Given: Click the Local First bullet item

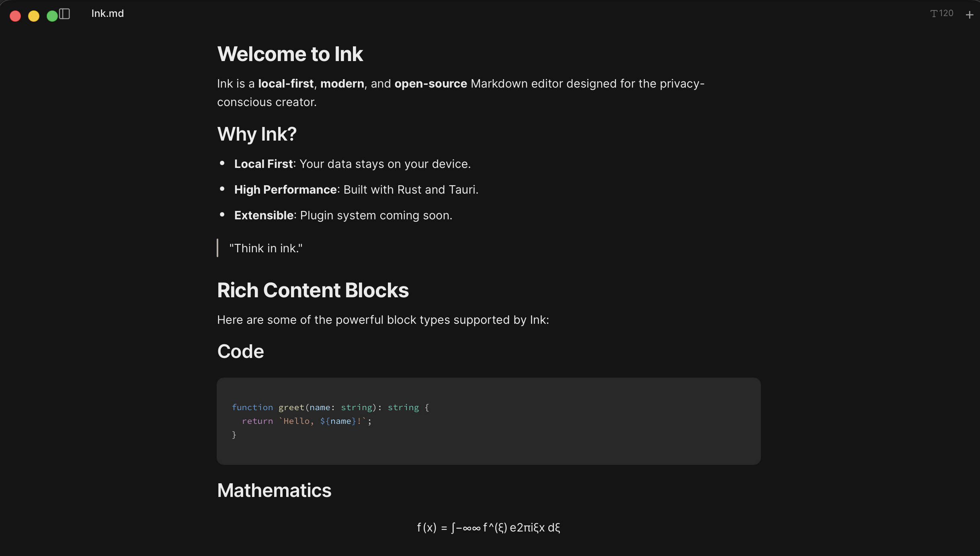Looking at the screenshot, I should [x=352, y=164].
